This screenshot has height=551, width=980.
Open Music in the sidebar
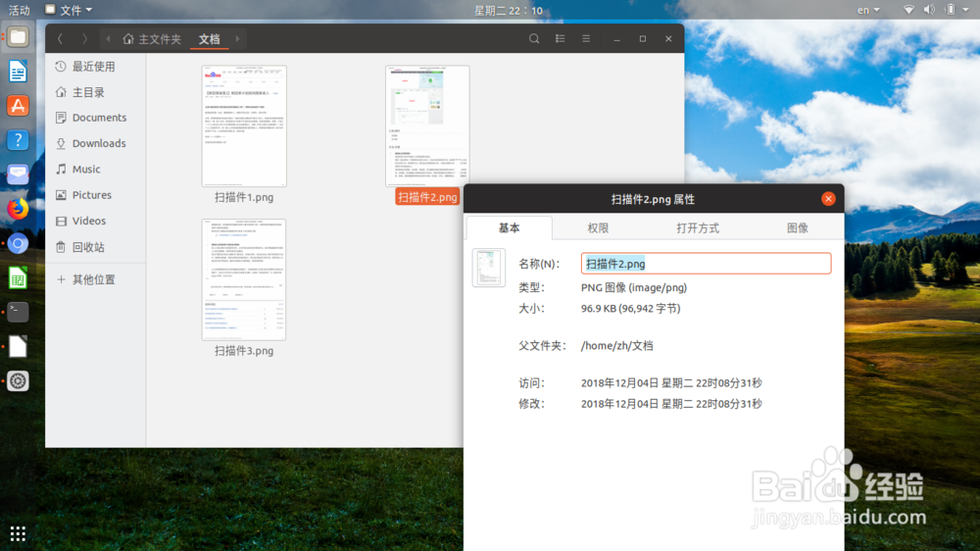click(x=96, y=169)
